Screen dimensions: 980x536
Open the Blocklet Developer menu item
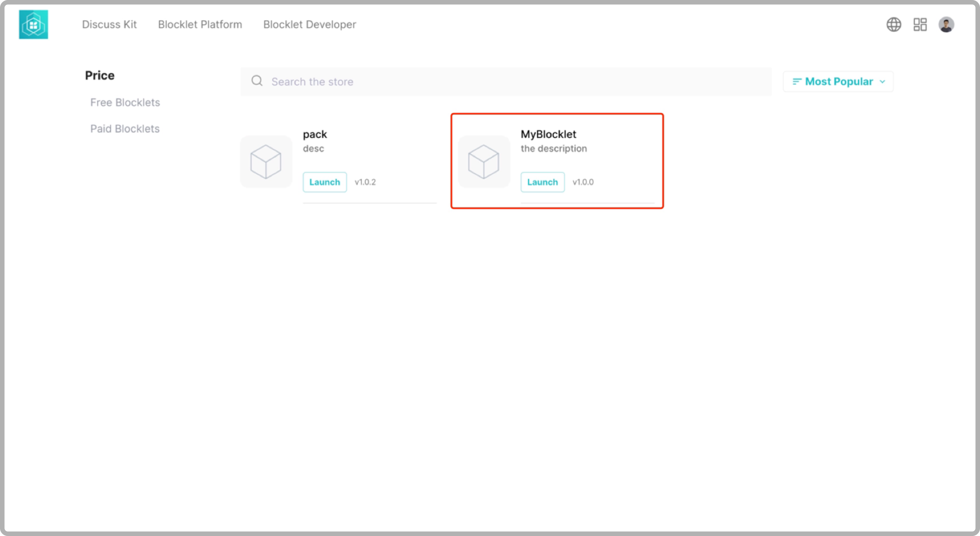310,24
